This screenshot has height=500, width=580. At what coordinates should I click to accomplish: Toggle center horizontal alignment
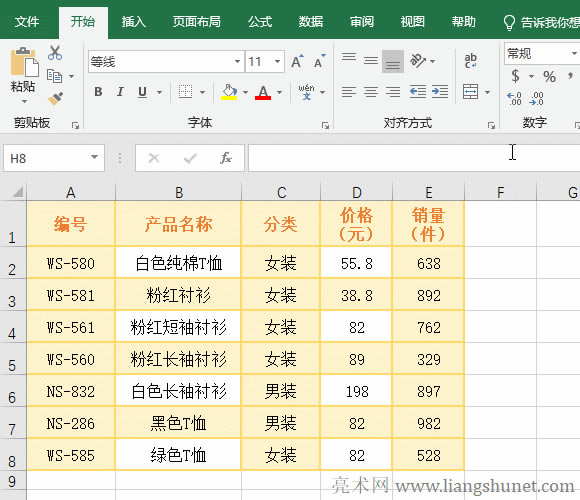[371, 91]
